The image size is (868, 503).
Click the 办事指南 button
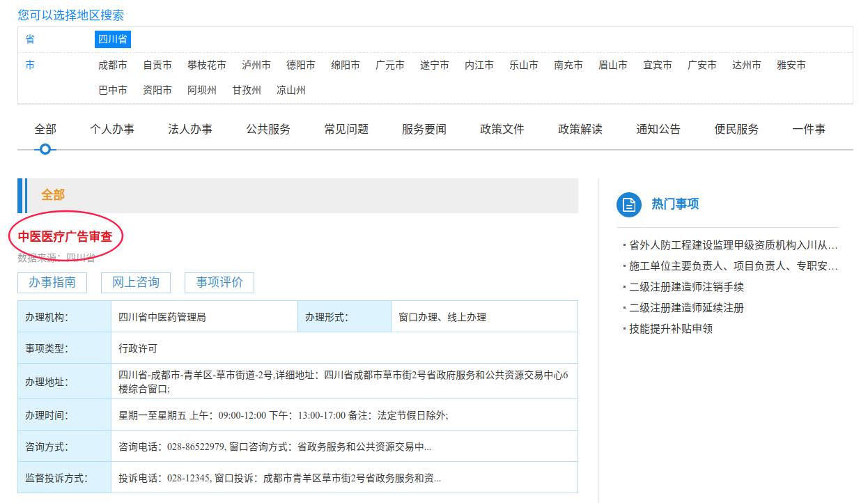click(x=52, y=282)
